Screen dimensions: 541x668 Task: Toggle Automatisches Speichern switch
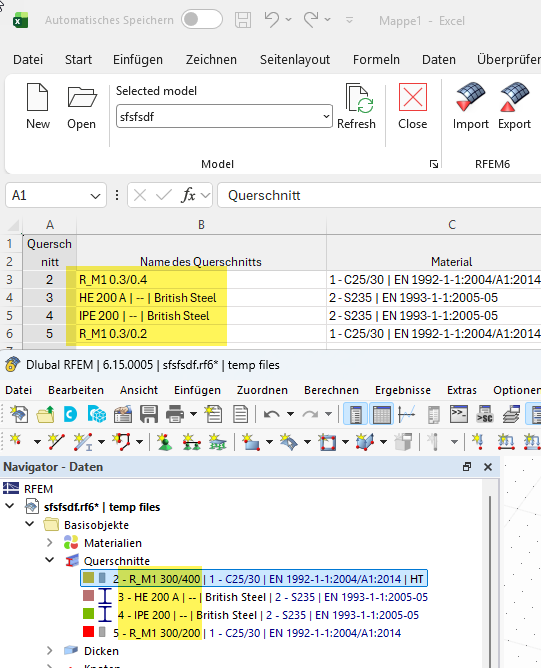tap(201, 20)
